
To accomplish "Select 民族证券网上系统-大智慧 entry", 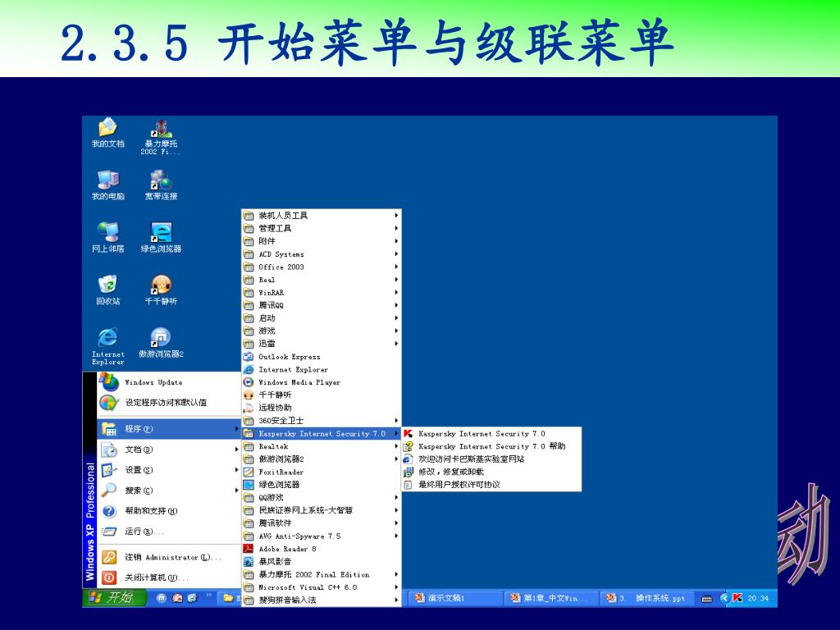I will [x=322, y=510].
